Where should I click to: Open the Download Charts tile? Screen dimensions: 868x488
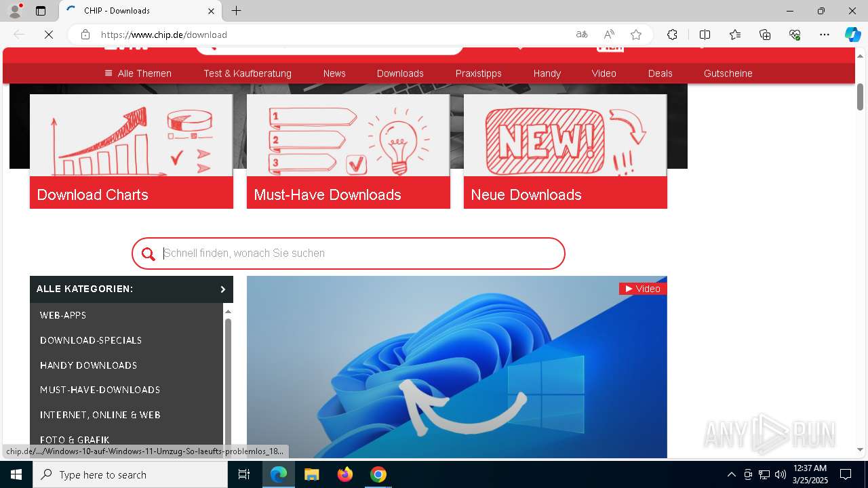coord(132,151)
